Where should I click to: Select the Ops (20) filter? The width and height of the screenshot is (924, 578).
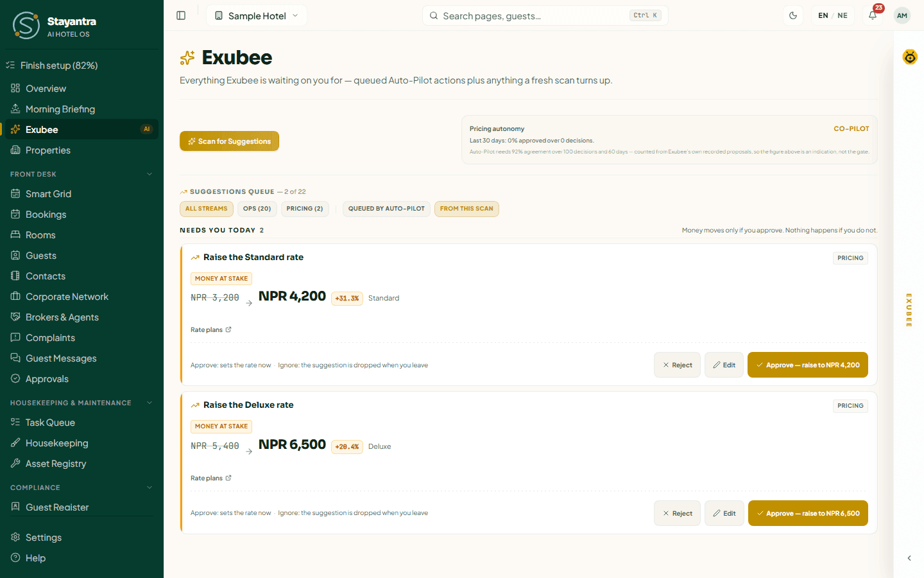tap(257, 209)
